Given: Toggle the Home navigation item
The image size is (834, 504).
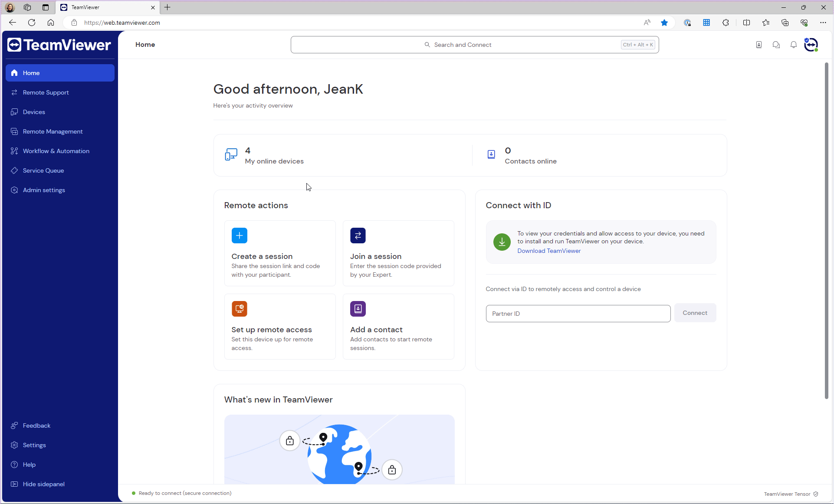Looking at the screenshot, I should pyautogui.click(x=59, y=73).
